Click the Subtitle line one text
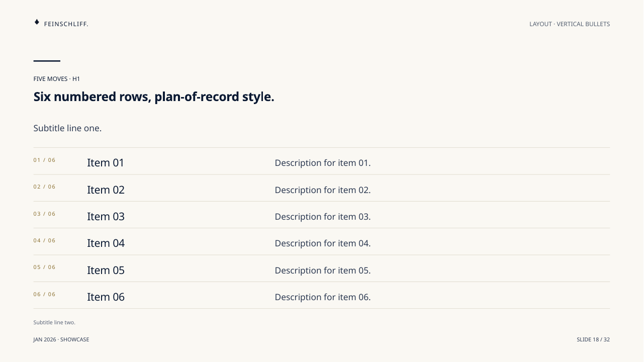 tap(67, 128)
